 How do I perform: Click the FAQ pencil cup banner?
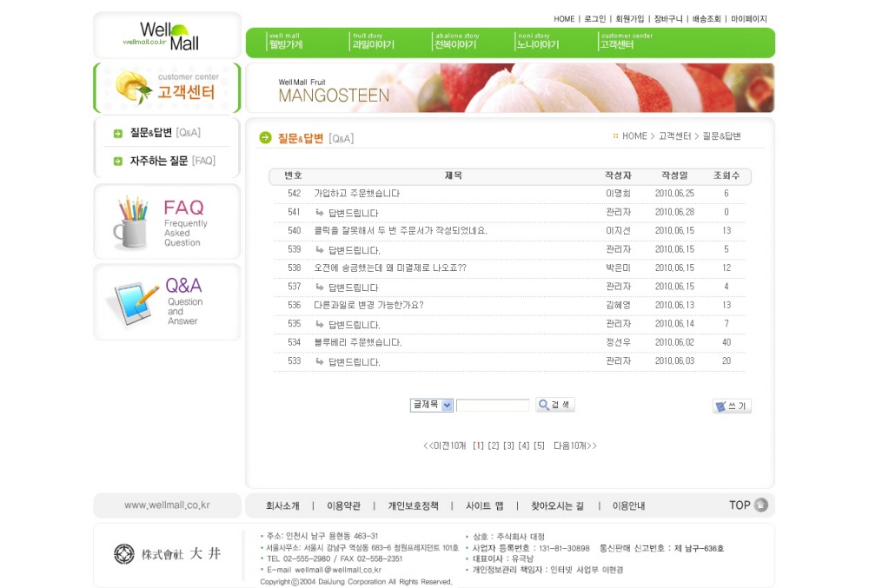(x=167, y=222)
